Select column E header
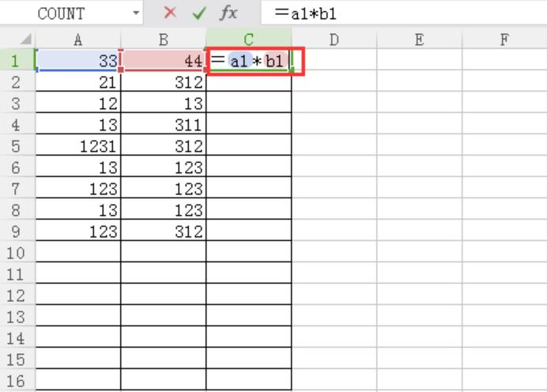 coord(419,40)
